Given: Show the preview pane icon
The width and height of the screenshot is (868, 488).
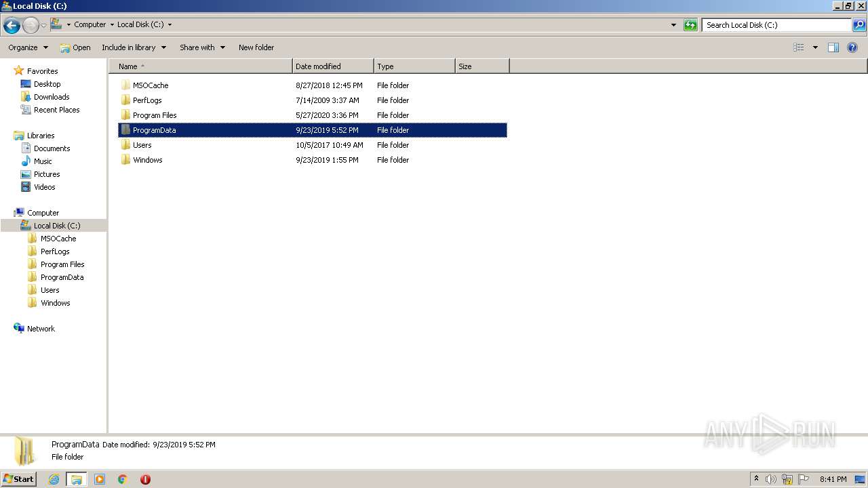Looking at the screenshot, I should click(x=833, y=47).
